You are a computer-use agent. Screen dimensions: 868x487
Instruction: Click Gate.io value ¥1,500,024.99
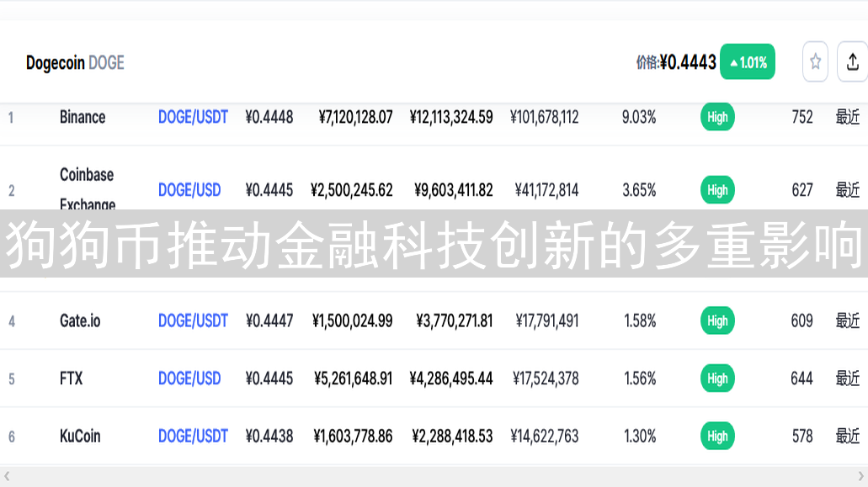point(352,320)
